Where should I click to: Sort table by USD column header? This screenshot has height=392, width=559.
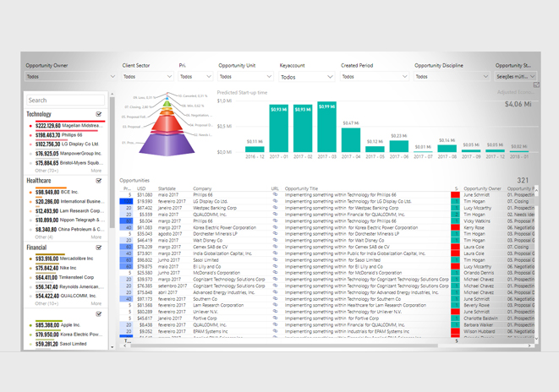tap(141, 188)
